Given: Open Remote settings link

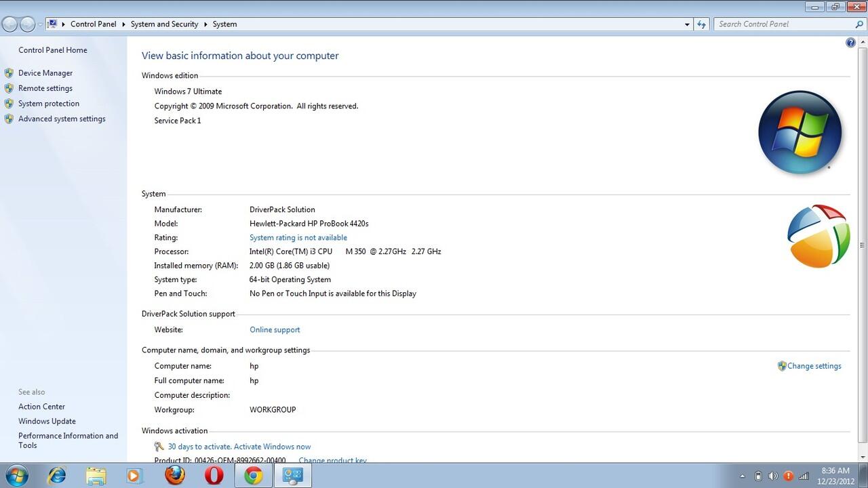Looking at the screenshot, I should click(x=45, y=88).
